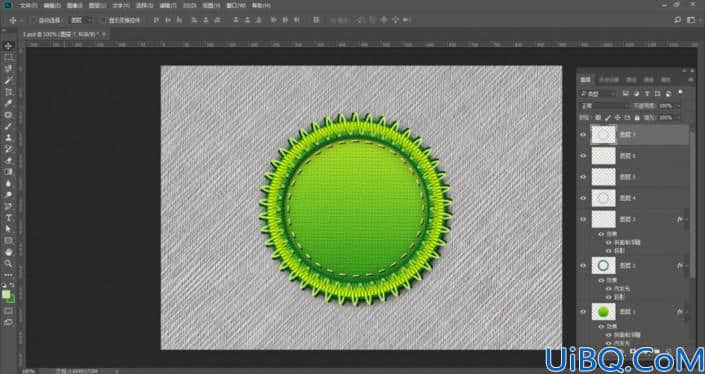Toggle the layer filtering on/off switch

680,92
